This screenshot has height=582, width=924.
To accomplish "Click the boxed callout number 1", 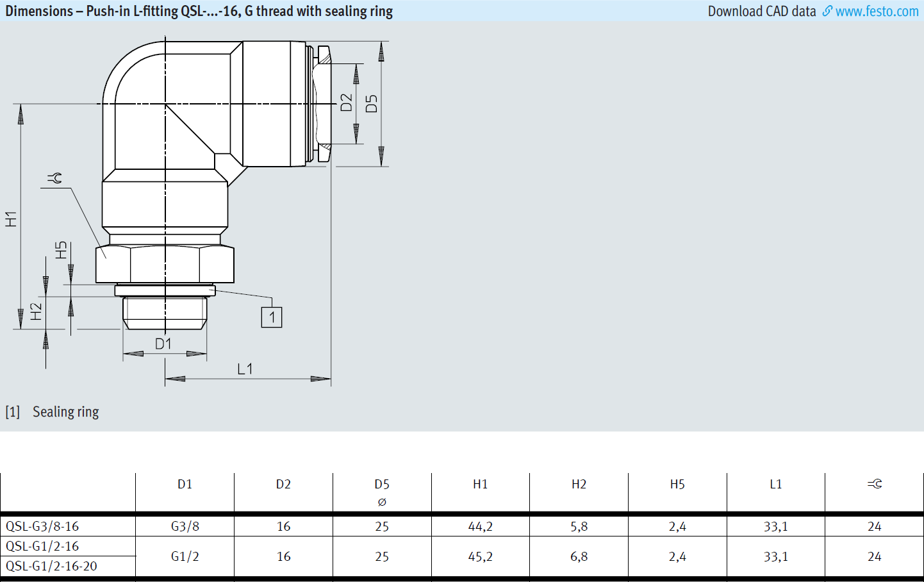I will [272, 317].
